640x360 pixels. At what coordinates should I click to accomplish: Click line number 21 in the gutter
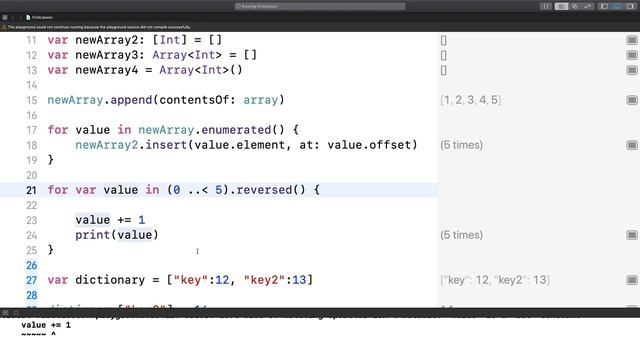(x=31, y=190)
